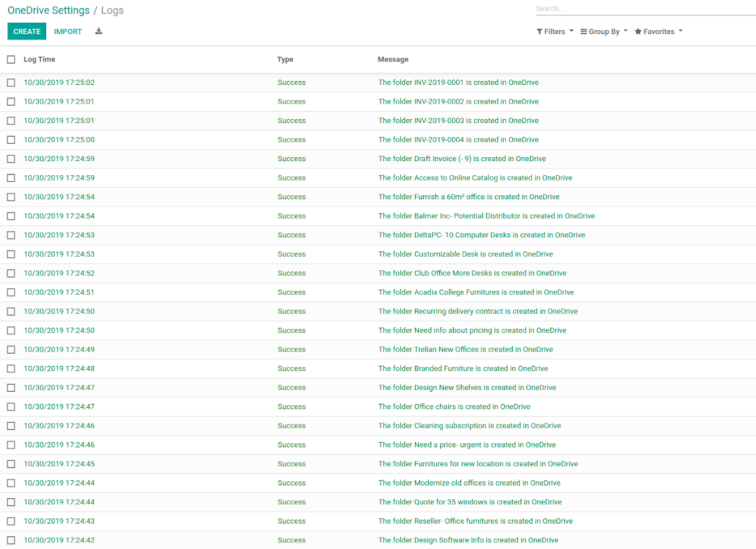Check the Cleaning subscription log row
The width and height of the screenshot is (756, 549).
click(11, 425)
